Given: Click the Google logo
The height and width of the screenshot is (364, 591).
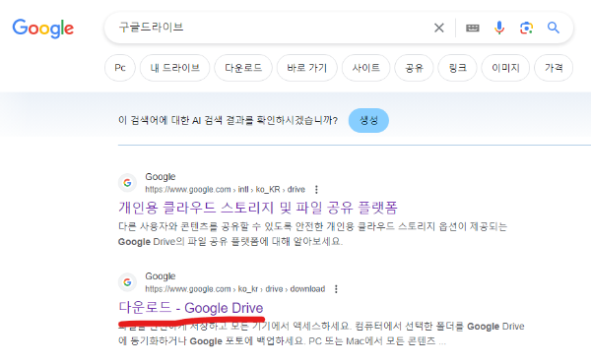Looking at the screenshot, I should click(43, 29).
